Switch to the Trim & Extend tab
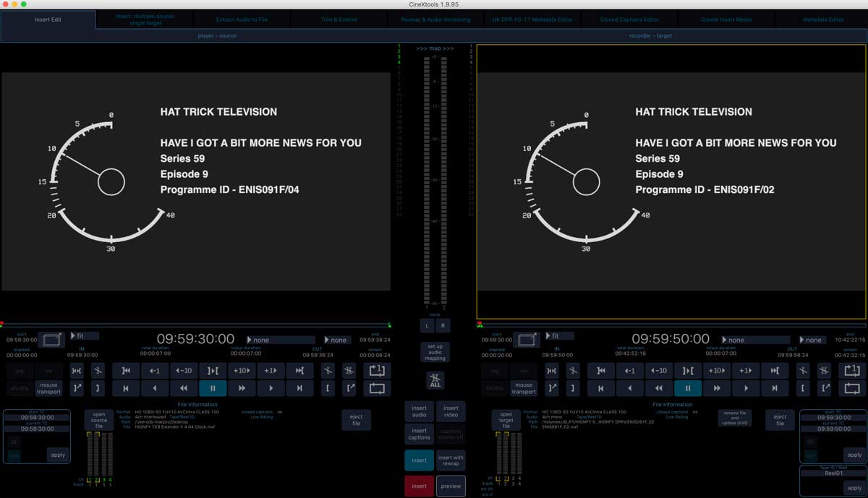Image resolution: width=868 pixels, height=498 pixels. pos(339,20)
